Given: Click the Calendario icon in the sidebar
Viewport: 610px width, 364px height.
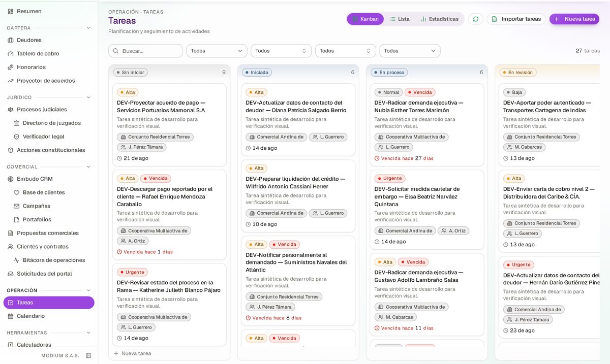Looking at the screenshot, I should [x=11, y=316].
